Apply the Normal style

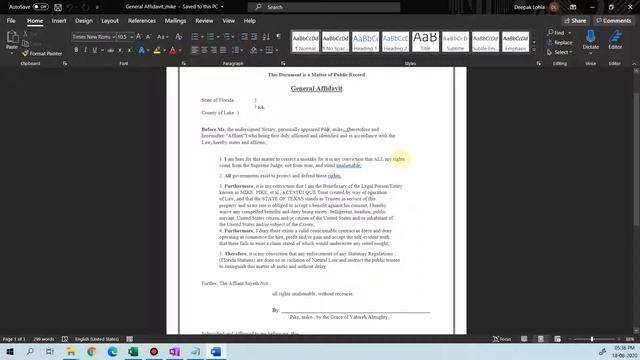[305, 42]
